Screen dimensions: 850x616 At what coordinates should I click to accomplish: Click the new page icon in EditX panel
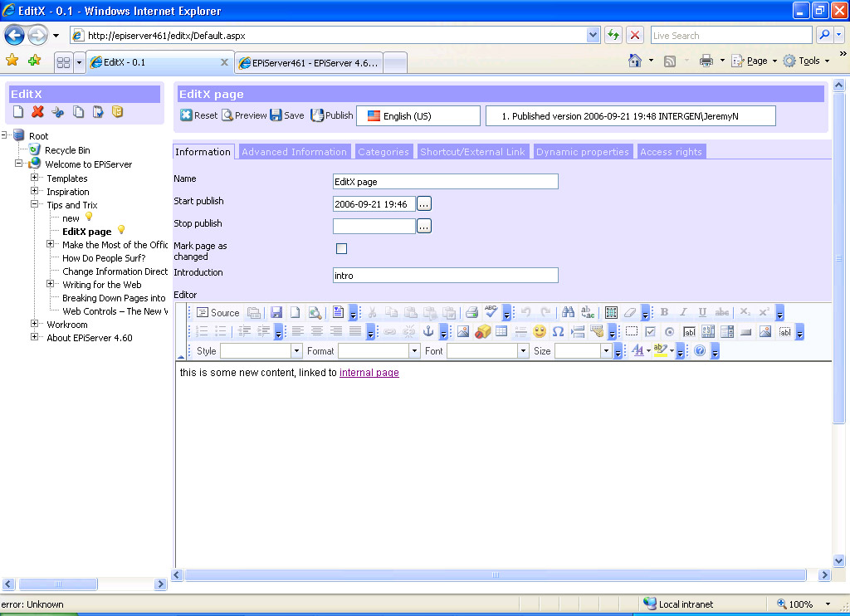pyautogui.click(x=18, y=112)
